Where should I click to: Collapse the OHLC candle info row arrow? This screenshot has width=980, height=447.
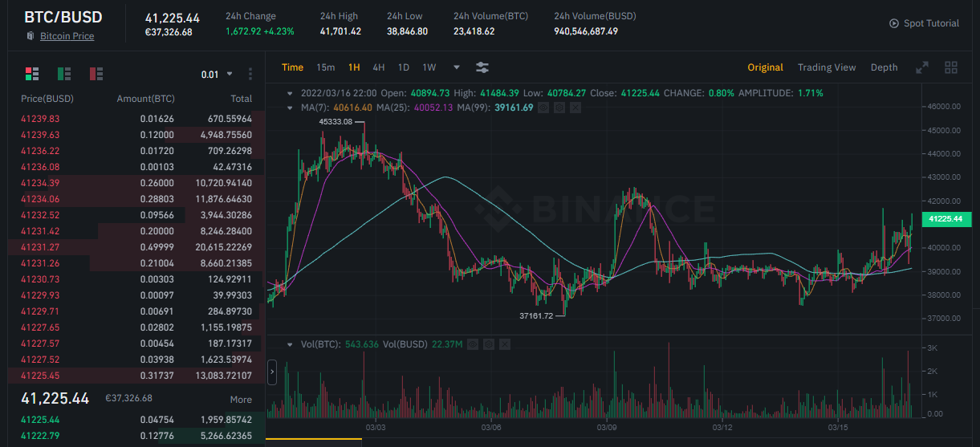coord(290,93)
